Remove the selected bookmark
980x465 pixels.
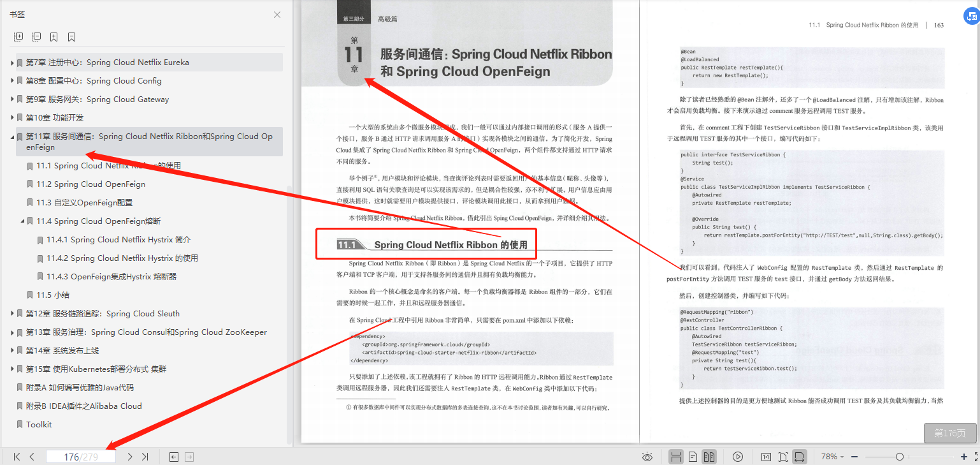[71, 36]
